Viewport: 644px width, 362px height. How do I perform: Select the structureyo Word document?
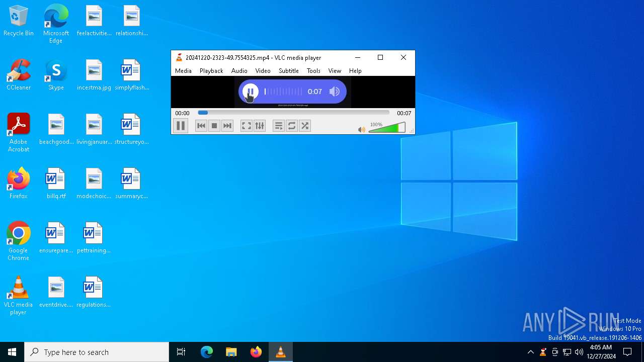131,129
